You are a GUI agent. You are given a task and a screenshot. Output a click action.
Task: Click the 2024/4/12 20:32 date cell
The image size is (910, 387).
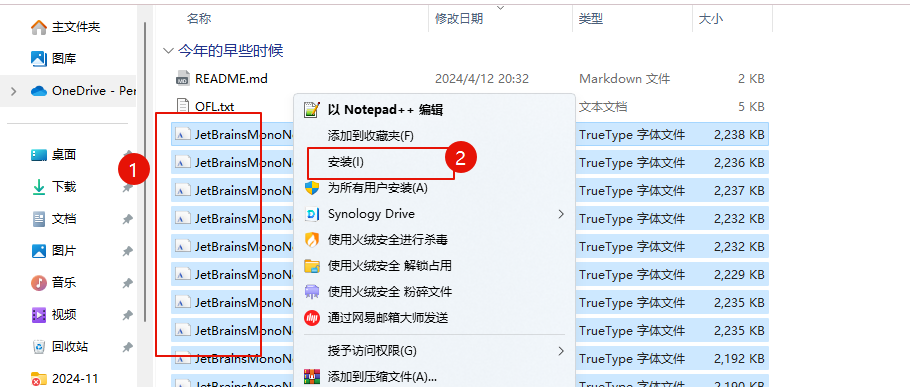pyautogui.click(x=482, y=79)
